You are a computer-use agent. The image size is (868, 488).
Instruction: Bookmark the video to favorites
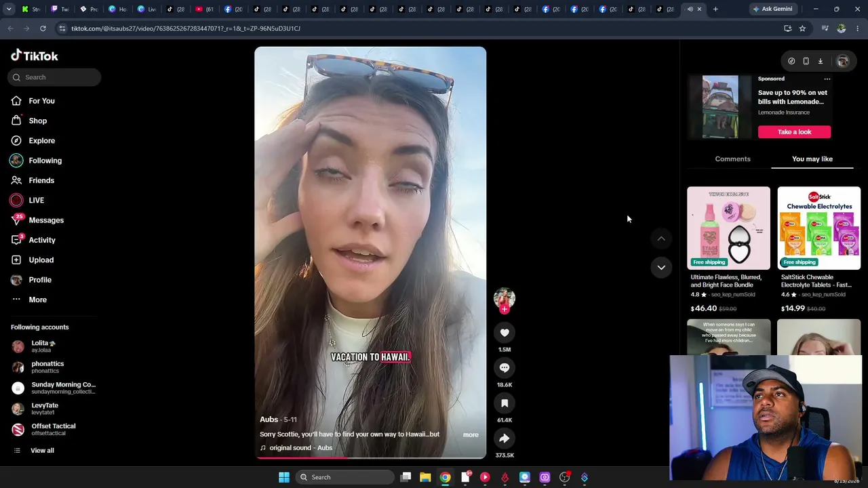point(505,403)
